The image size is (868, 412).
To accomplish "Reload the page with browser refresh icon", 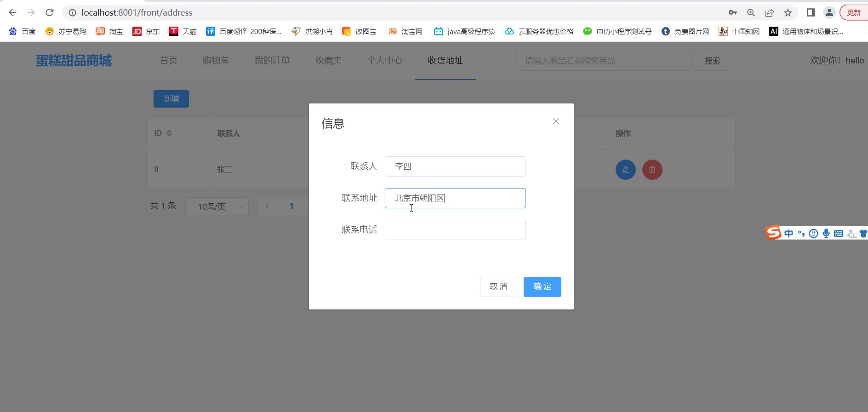I will (x=50, y=12).
